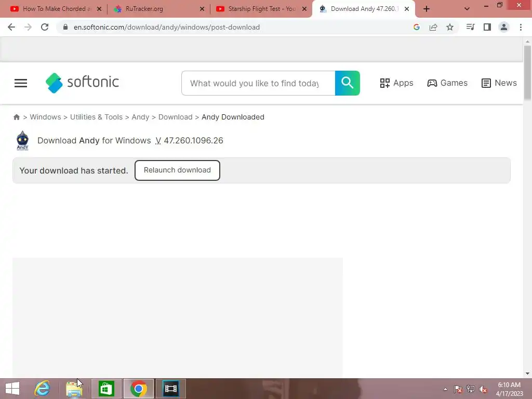
Task: Click the green search magnifier button
Action: point(348,83)
